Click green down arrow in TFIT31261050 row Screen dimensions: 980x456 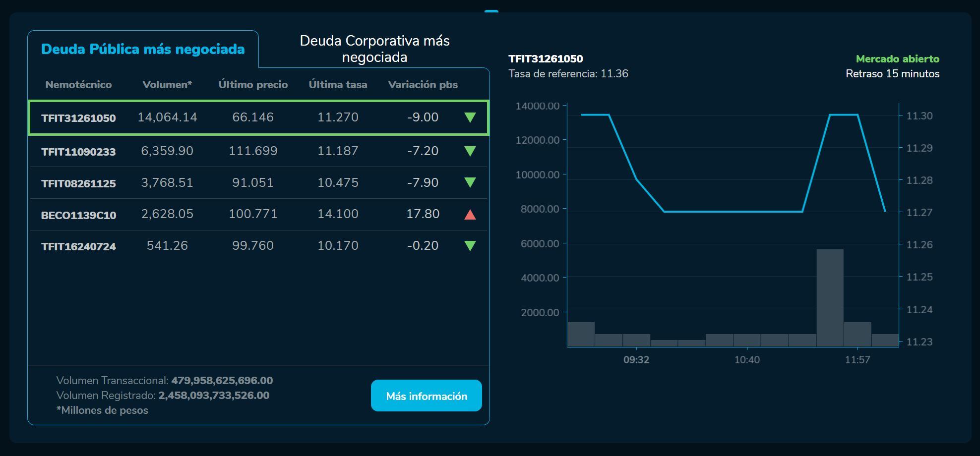(x=470, y=117)
